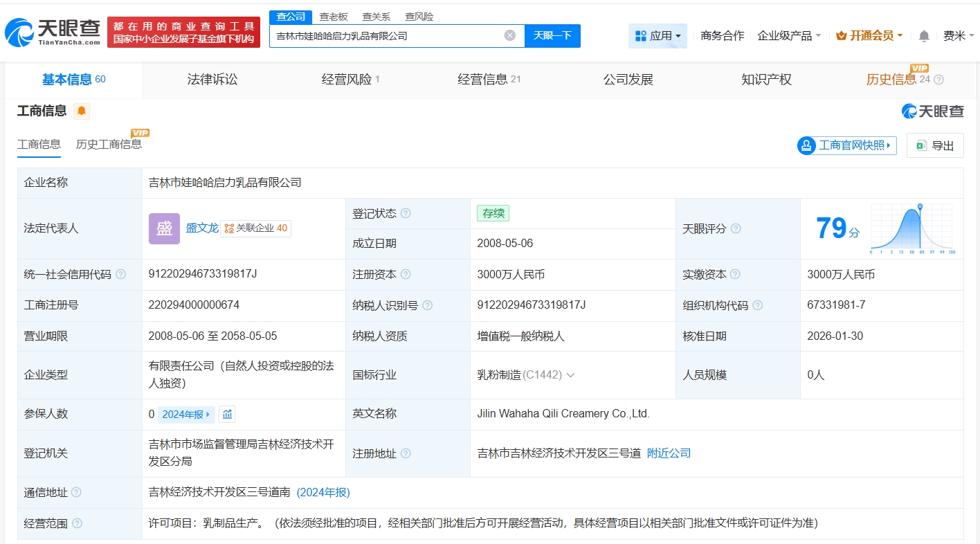The height and width of the screenshot is (544, 980).
Task: Expand 乳粉制造 industry classification chevron
Action: [x=570, y=375]
